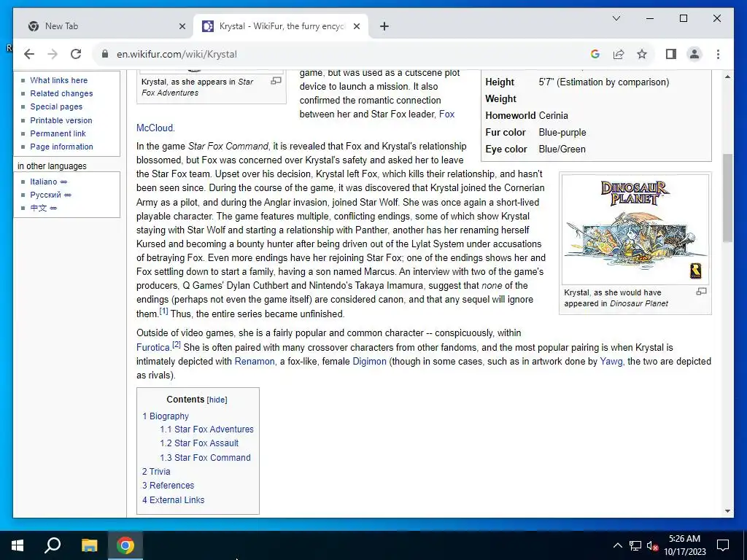747x560 pixels.
Task: Reload the Krystal WikiFur page
Action: (76, 54)
